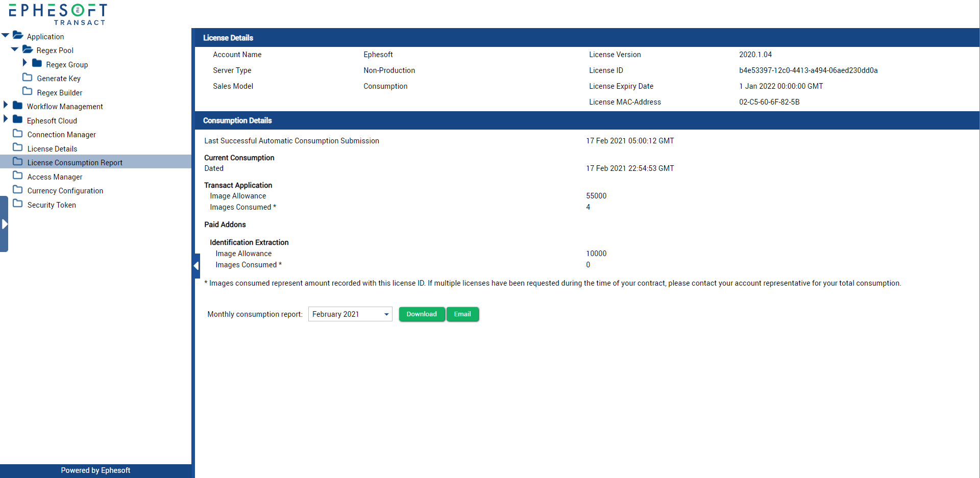The height and width of the screenshot is (478, 980).
Task: Open Security Token page
Action: [x=52, y=205]
